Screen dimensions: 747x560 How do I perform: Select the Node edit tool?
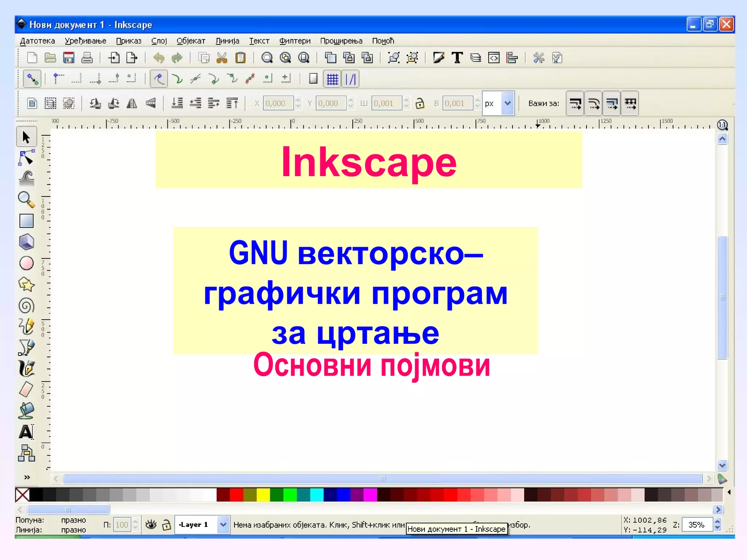[x=26, y=158]
